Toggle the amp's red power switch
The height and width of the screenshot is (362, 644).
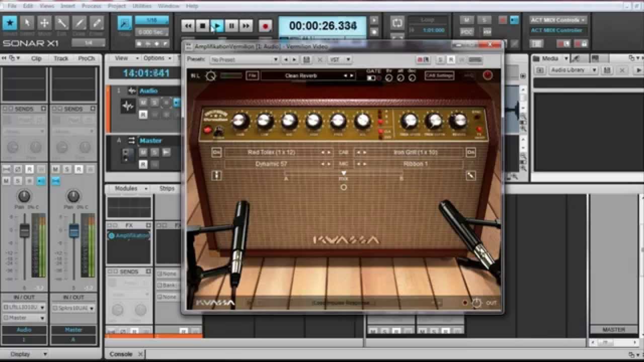[x=207, y=130]
